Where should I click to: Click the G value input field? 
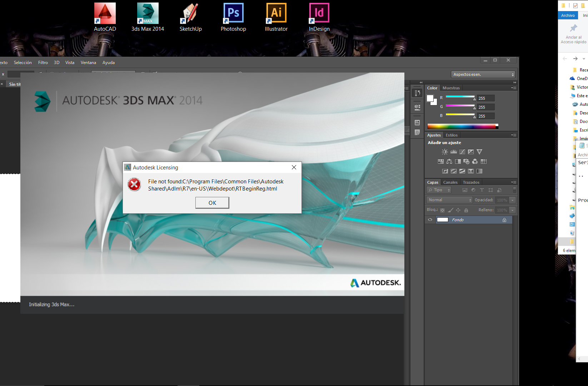tap(486, 107)
